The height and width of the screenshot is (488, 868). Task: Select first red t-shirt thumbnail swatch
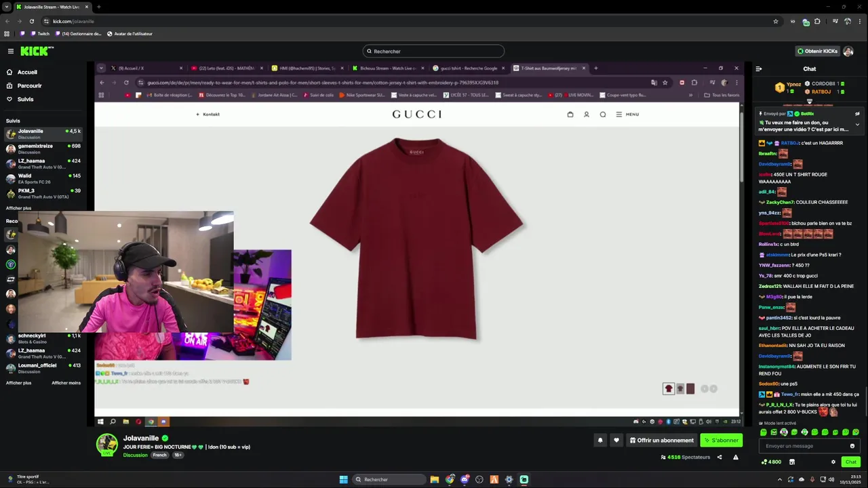coord(669,388)
